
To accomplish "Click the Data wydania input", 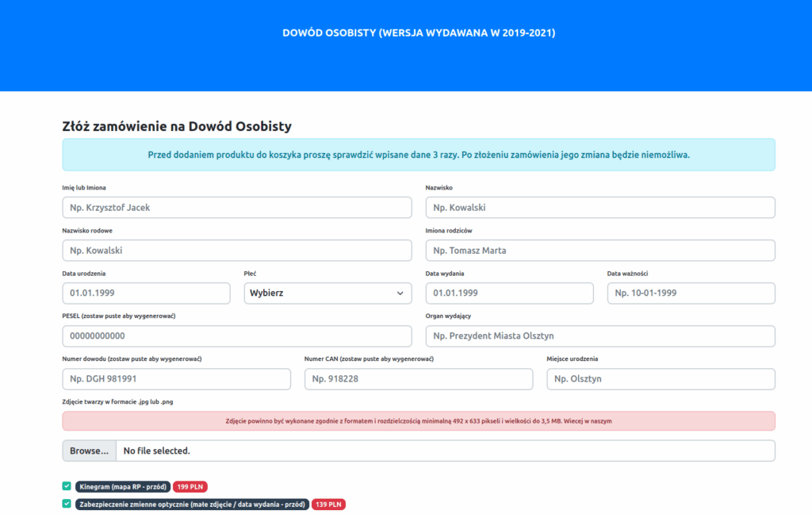I will click(x=510, y=293).
